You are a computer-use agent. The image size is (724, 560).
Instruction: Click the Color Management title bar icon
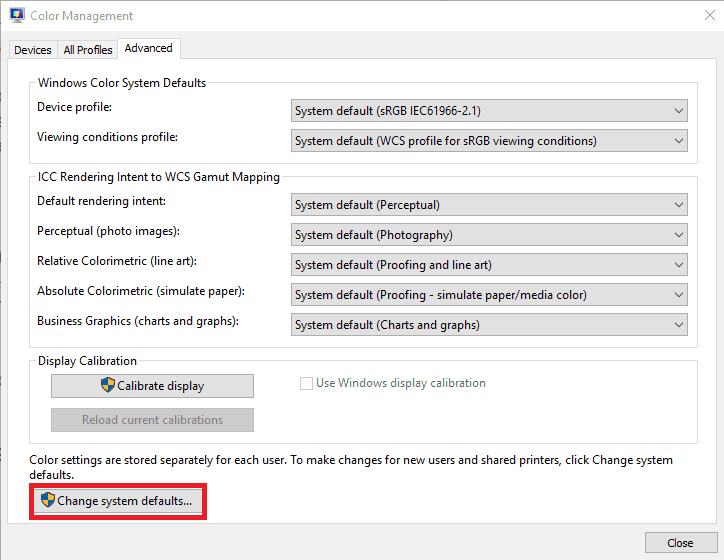17,15
